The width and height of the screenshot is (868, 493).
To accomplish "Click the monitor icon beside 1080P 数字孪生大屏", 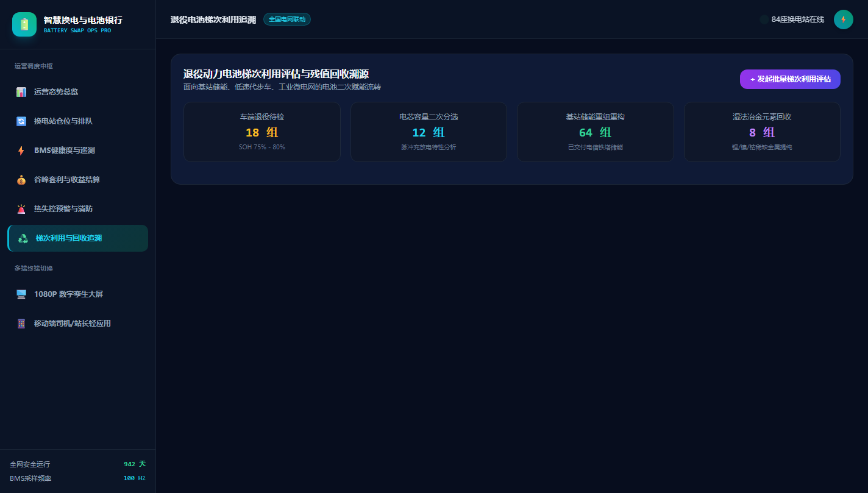I will tap(21, 294).
